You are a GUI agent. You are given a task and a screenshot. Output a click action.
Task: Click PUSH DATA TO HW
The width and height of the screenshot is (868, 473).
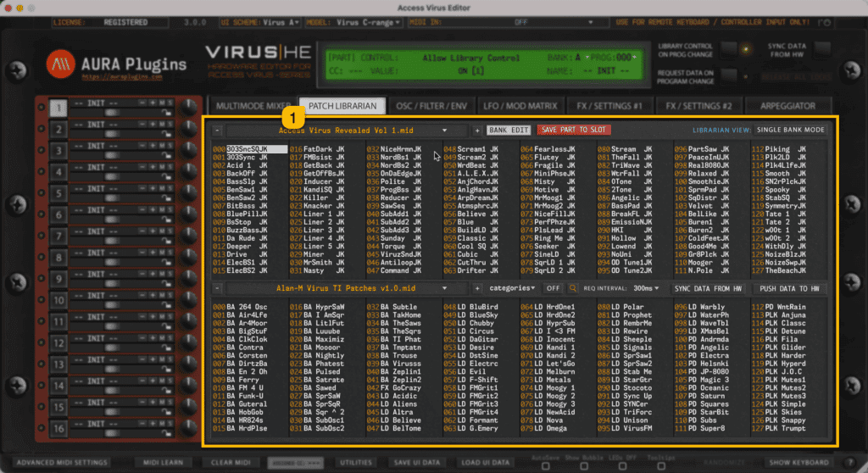point(789,288)
